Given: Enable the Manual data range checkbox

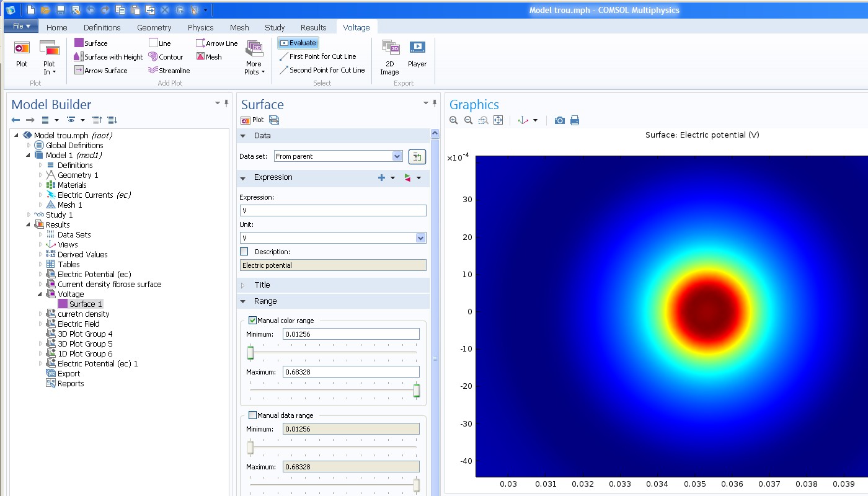Looking at the screenshot, I should (x=252, y=415).
